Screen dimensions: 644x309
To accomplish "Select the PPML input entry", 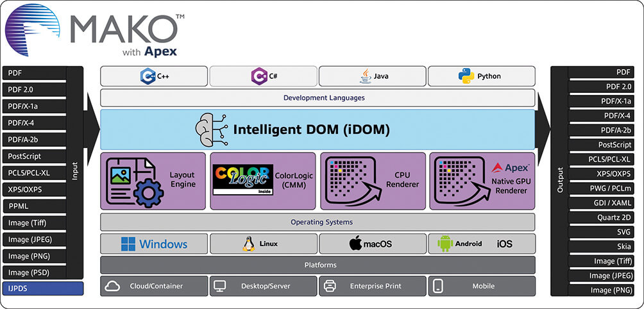I will pyautogui.click(x=34, y=206).
